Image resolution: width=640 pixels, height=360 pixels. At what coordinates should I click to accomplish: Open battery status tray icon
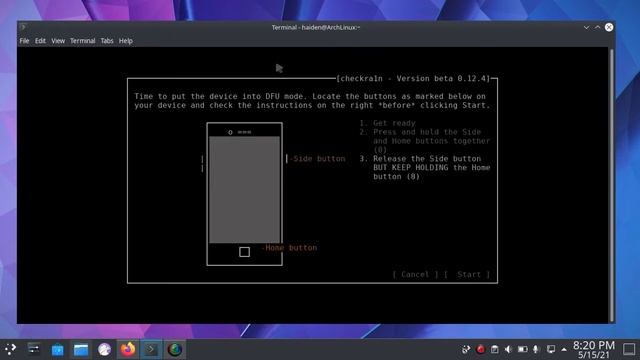point(522,349)
